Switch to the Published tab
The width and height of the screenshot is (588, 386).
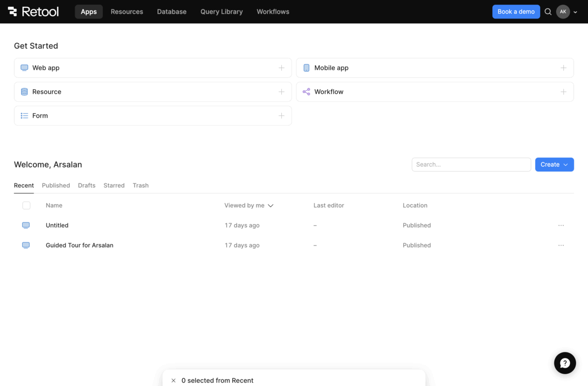pos(55,185)
